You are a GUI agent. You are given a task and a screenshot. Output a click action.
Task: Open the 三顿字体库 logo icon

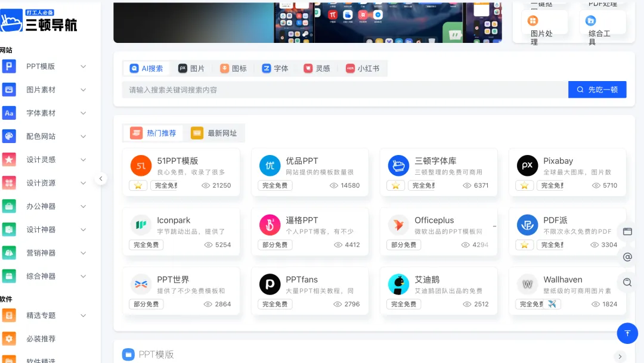pos(398,166)
